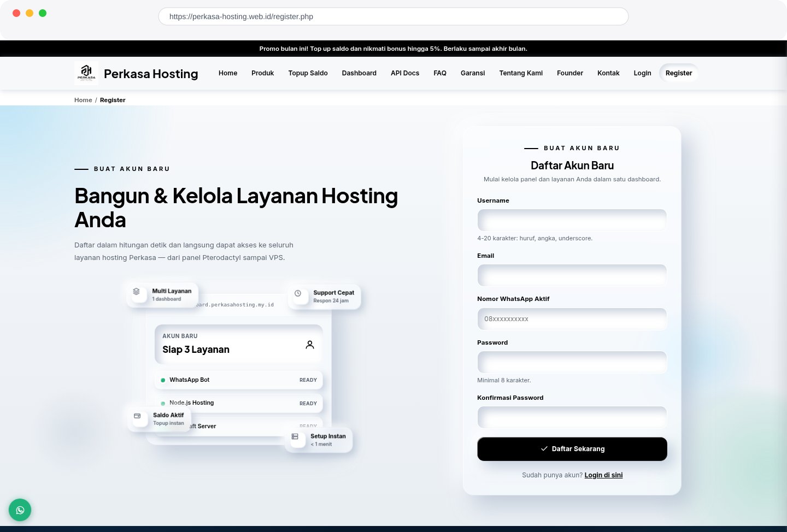Submit with the Daftar Sekarang button
The height and width of the screenshot is (532, 787).
point(572,449)
